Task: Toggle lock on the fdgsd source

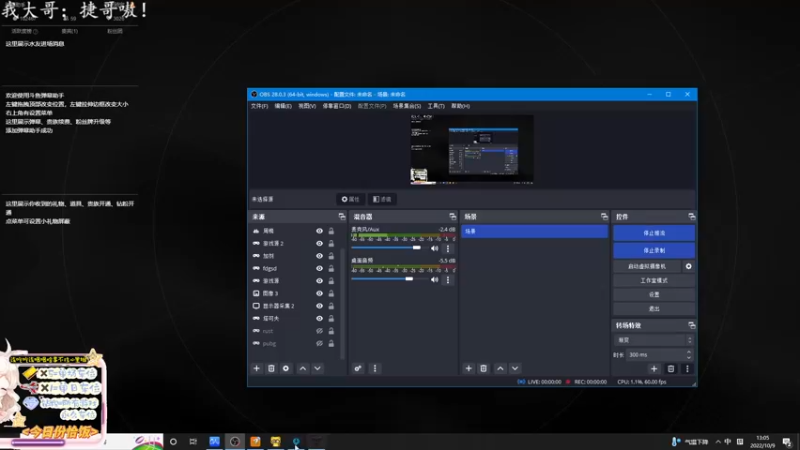Action: coord(331,268)
